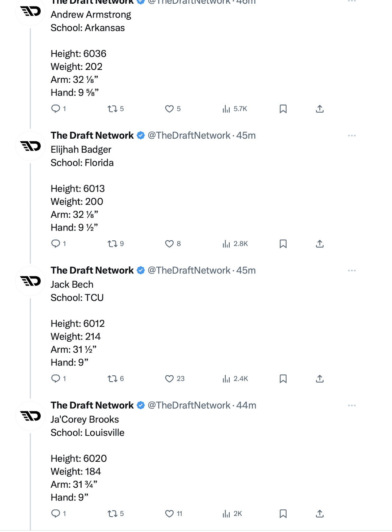Viewport: 392px width, 532px height.
Task: Open more options on Ja'Corey Brooks tweet
Action: coord(352,405)
